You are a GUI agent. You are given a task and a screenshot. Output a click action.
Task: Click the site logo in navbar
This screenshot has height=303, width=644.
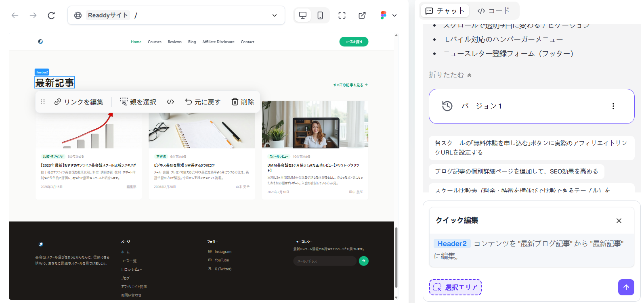[40, 42]
